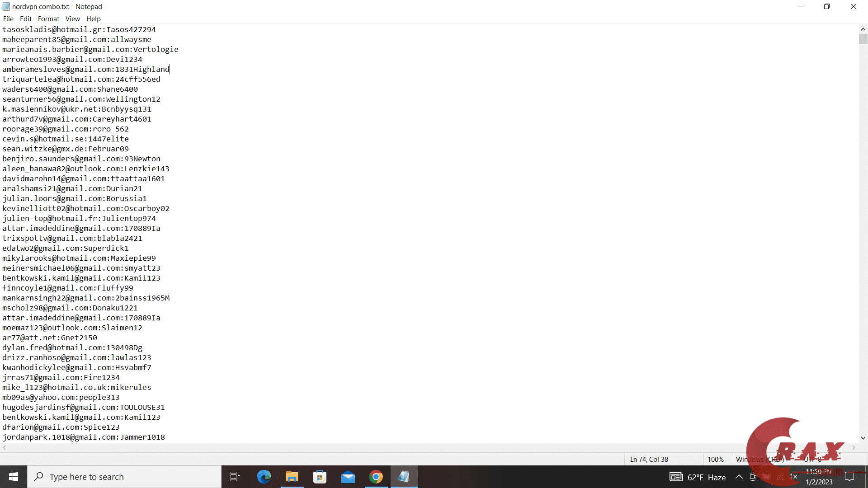
Task: Open Microsoft Store from the taskbar
Action: [320, 477]
